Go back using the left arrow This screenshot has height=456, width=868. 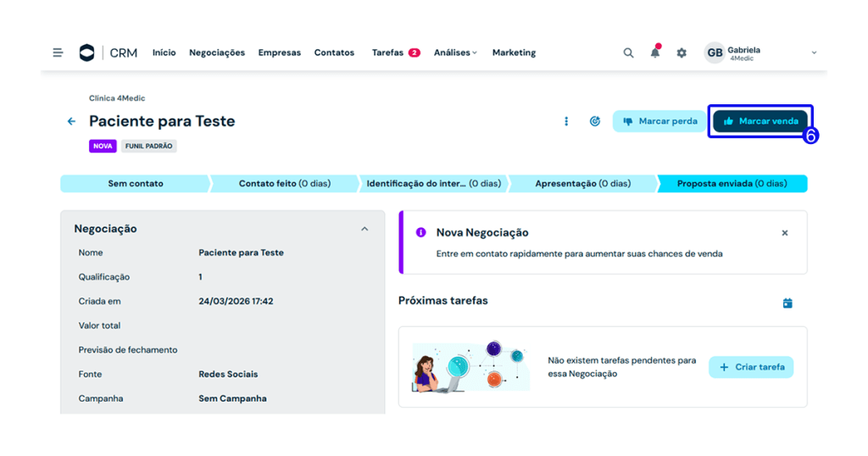71,121
